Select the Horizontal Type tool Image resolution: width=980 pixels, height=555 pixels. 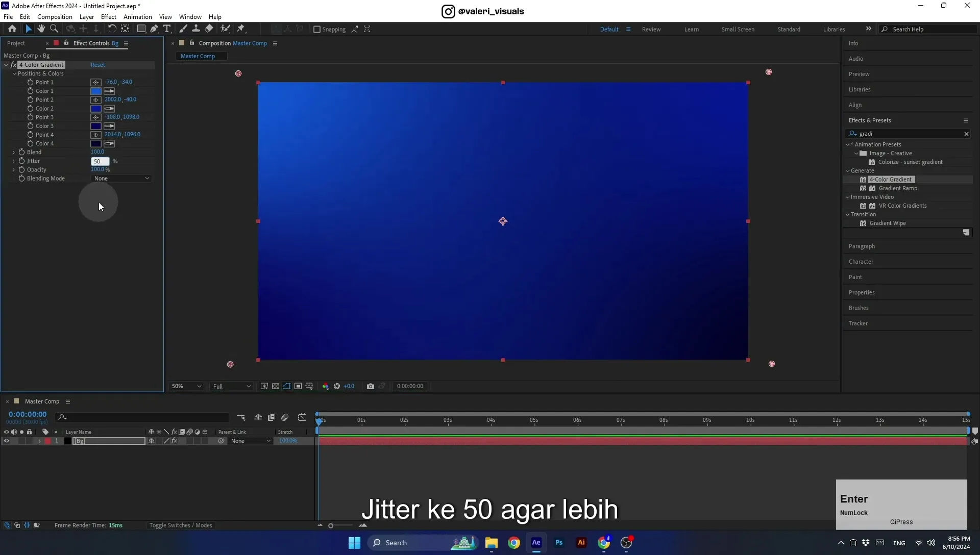[x=167, y=29]
